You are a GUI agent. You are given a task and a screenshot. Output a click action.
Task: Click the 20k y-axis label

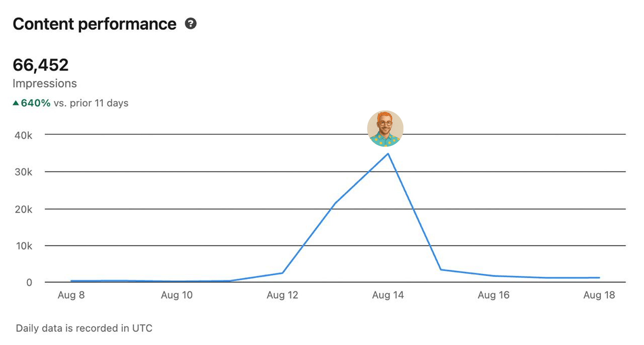point(23,209)
